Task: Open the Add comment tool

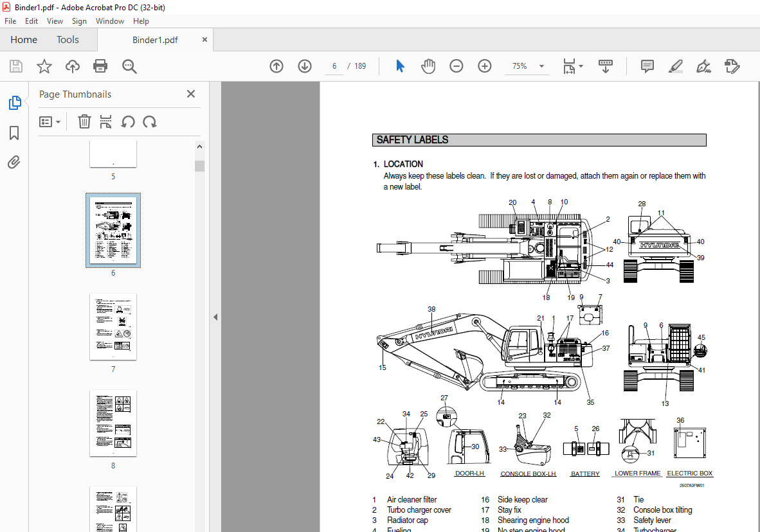Action: [647, 66]
